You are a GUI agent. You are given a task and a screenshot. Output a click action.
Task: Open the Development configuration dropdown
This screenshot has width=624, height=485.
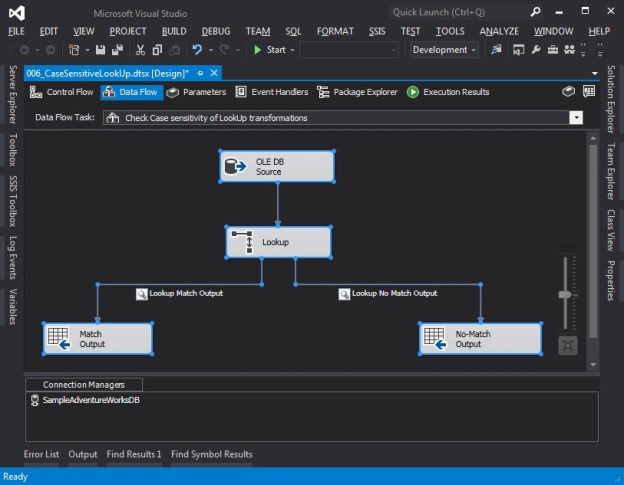click(x=444, y=50)
